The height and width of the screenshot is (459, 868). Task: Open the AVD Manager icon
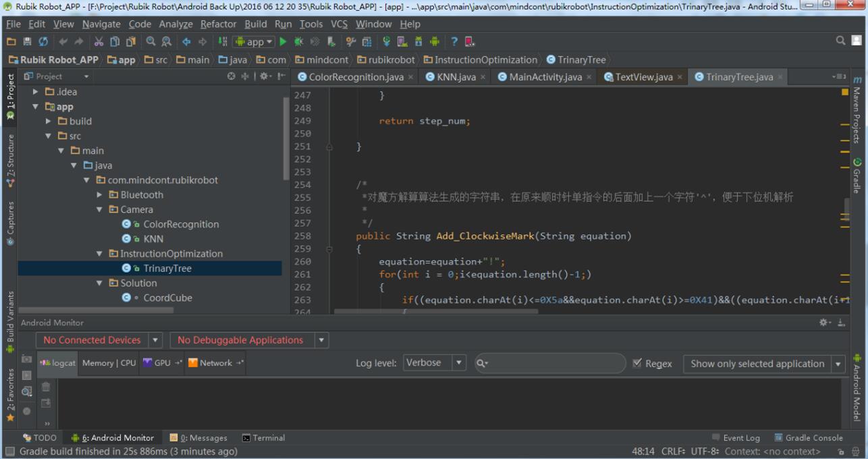(402, 42)
